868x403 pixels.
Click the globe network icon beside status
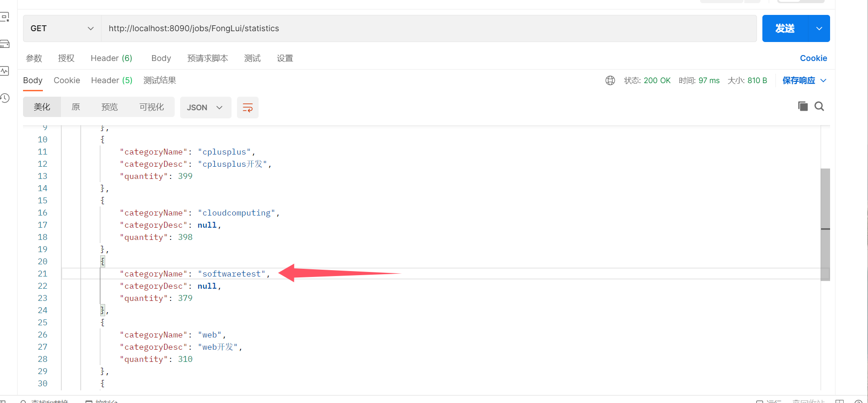point(610,80)
